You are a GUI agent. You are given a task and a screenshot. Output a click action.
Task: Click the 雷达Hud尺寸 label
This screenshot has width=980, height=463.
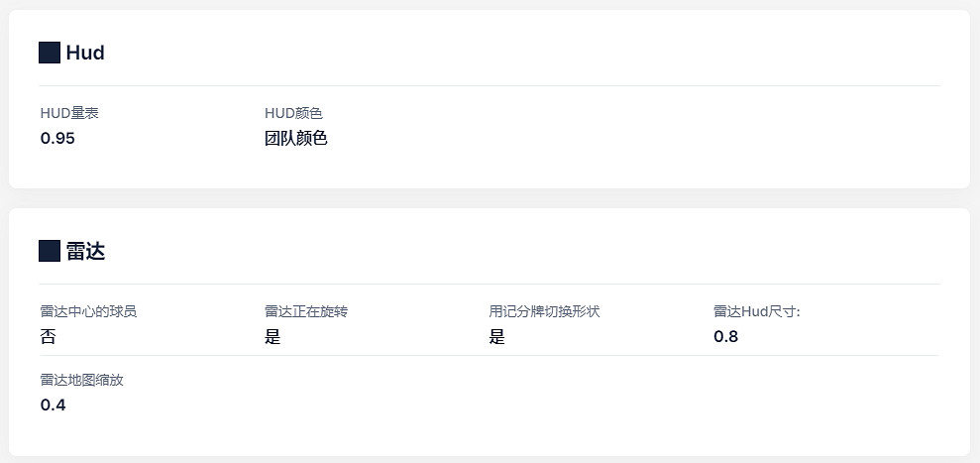pyautogui.click(x=756, y=311)
